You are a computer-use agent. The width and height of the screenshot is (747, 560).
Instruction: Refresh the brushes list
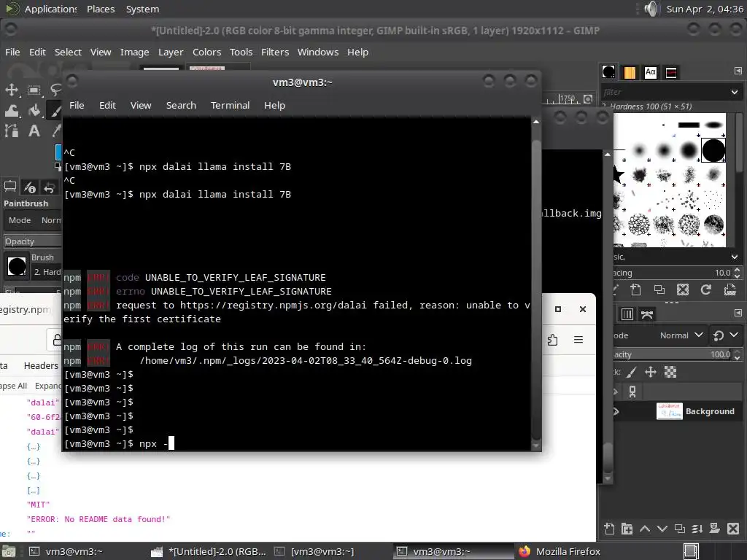coord(706,289)
